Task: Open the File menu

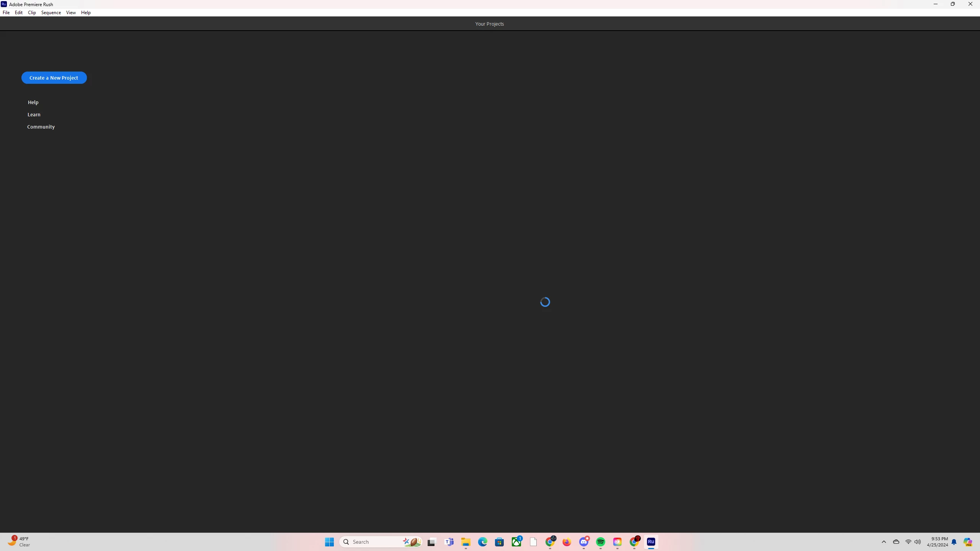Action: 6,13
